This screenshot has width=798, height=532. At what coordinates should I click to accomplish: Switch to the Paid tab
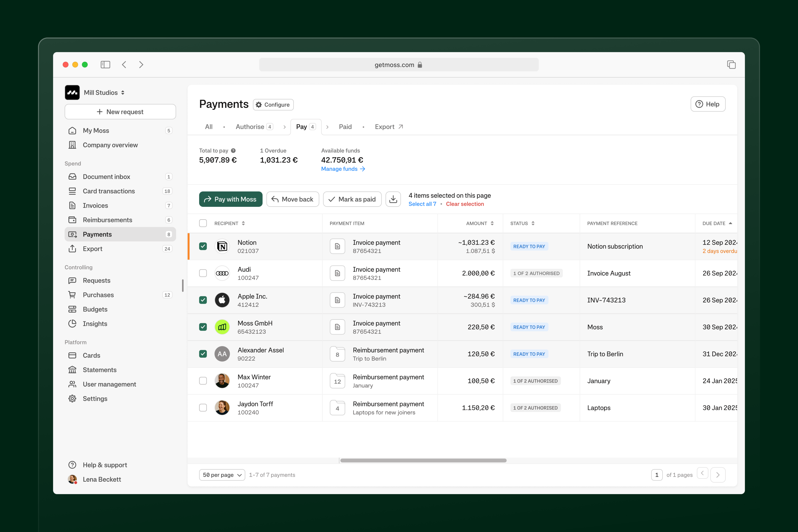[x=345, y=127]
